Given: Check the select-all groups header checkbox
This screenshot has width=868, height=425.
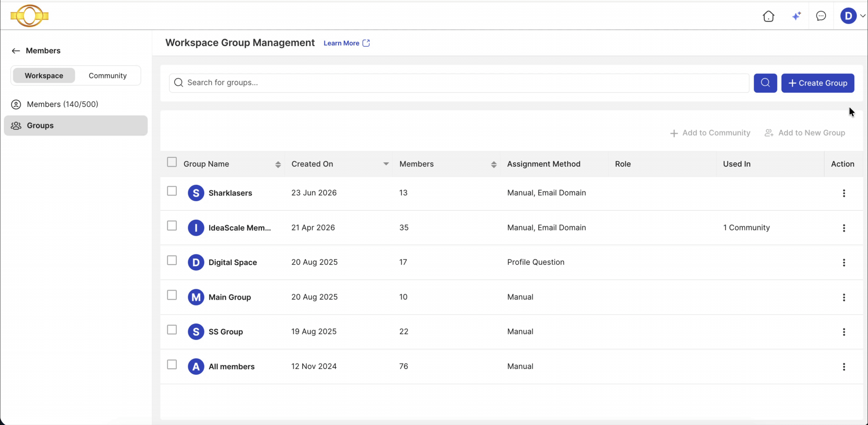Looking at the screenshot, I should [x=172, y=162].
